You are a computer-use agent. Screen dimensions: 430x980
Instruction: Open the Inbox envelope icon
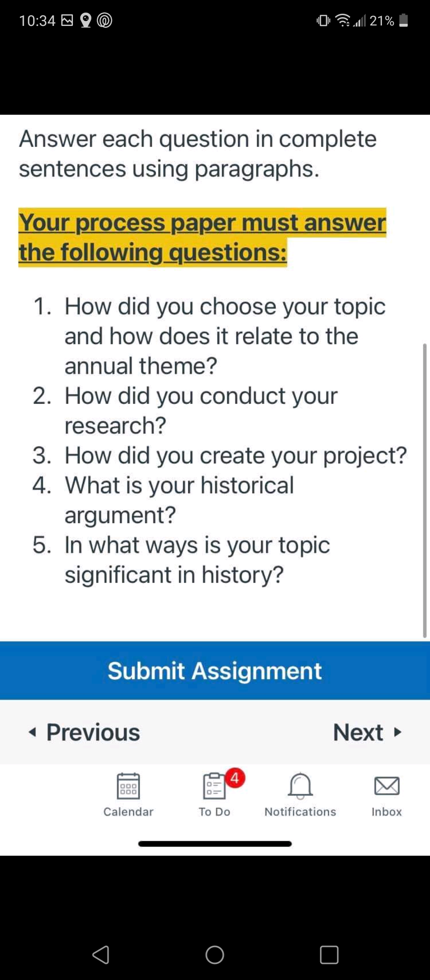pos(387,786)
